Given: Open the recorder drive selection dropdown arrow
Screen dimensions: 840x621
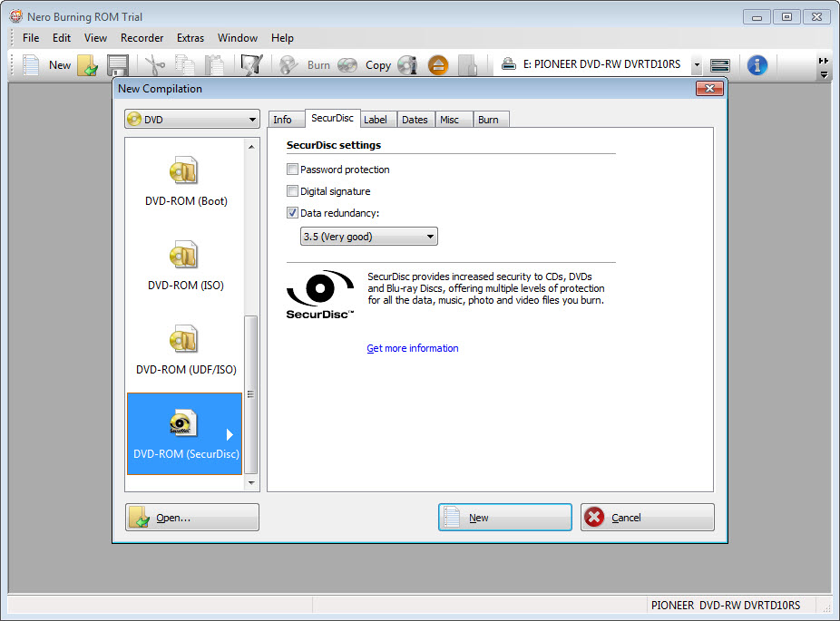Looking at the screenshot, I should pos(696,64).
